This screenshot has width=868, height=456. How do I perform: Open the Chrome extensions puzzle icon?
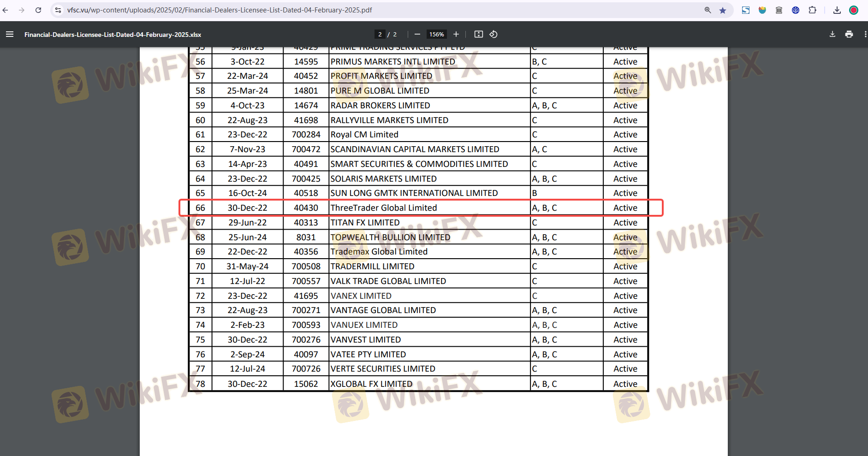[812, 10]
